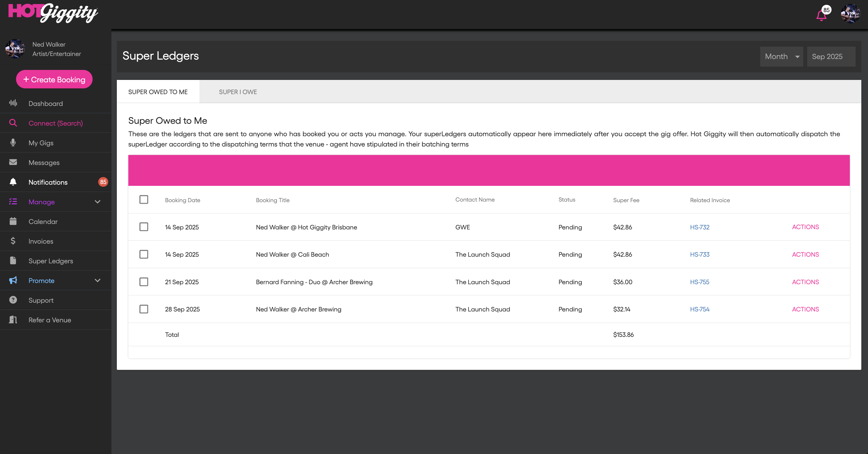Screen dimensions: 868x454
Task: Click the Calendar icon in sidebar
Action: click(x=13, y=222)
